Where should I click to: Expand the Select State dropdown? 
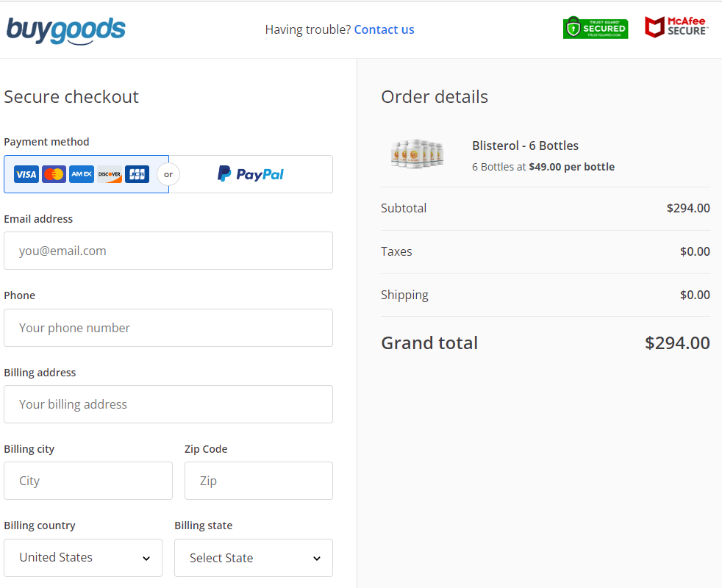click(x=253, y=558)
